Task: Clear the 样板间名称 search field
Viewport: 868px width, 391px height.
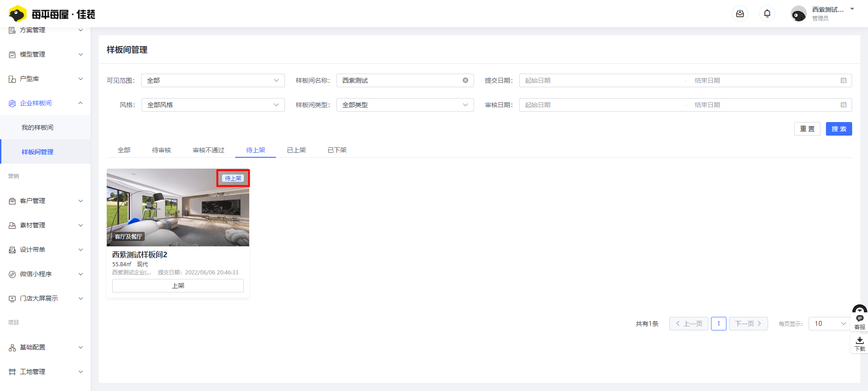Action: click(x=465, y=80)
